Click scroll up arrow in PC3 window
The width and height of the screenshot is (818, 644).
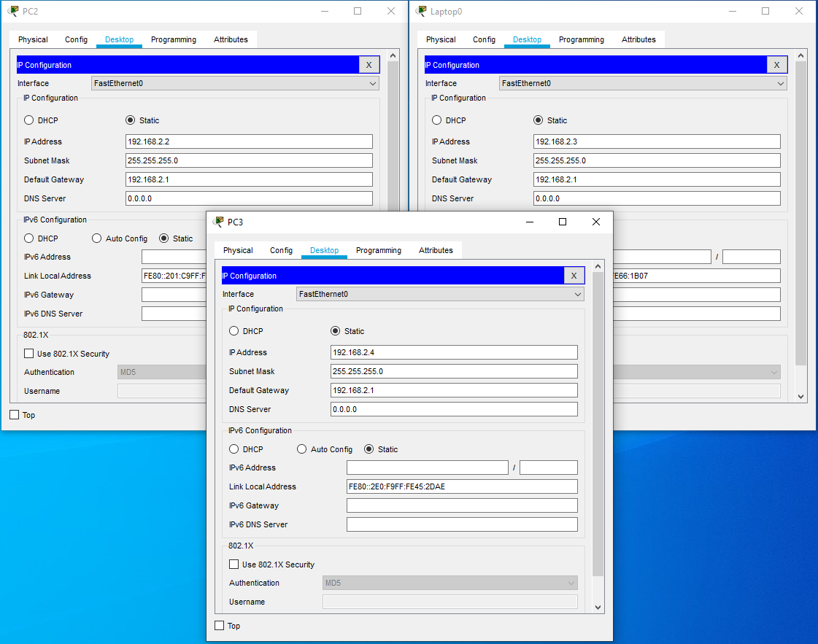pos(598,266)
